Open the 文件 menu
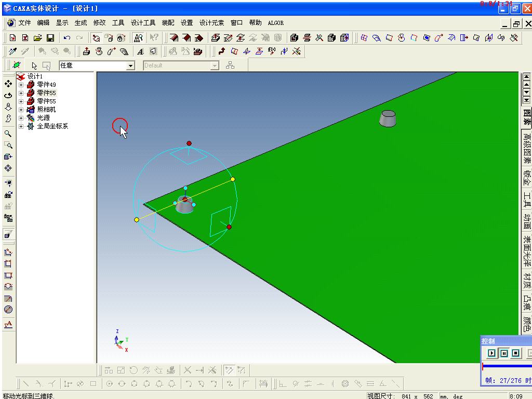Image resolution: width=532 pixels, height=399 pixels. tap(24, 23)
